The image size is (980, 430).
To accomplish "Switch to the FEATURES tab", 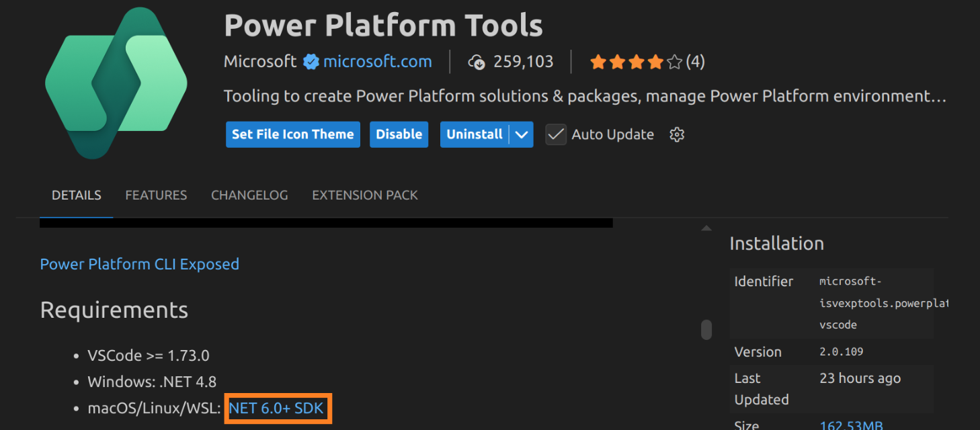I will 156,196.
